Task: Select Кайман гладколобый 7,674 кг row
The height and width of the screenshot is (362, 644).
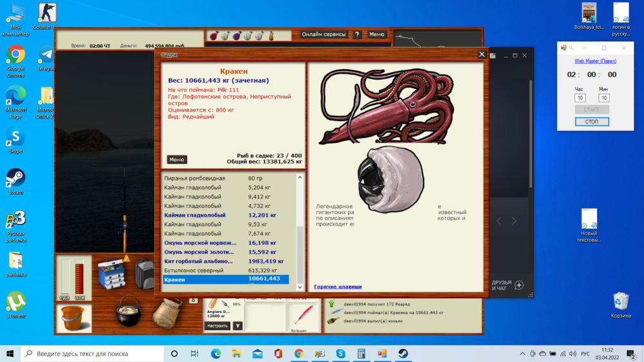Action: [x=226, y=233]
